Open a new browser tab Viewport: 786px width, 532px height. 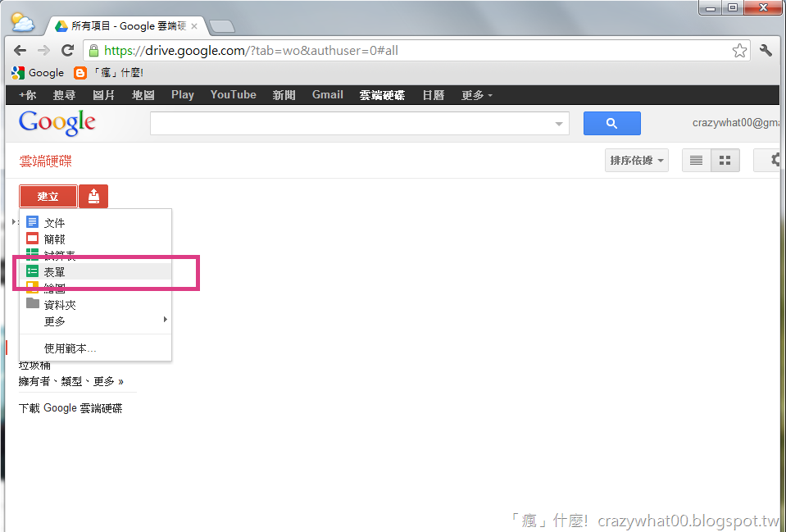(221, 26)
